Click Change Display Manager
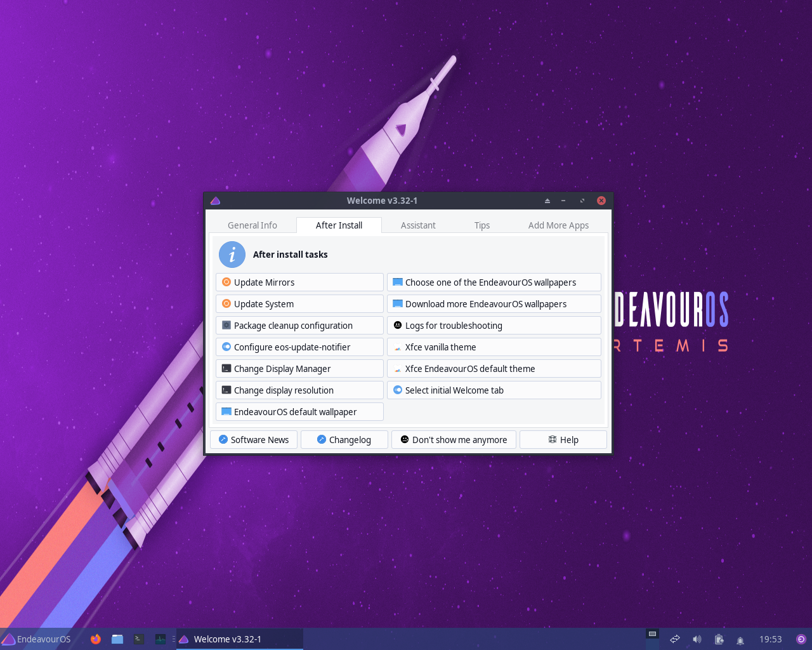 (299, 369)
